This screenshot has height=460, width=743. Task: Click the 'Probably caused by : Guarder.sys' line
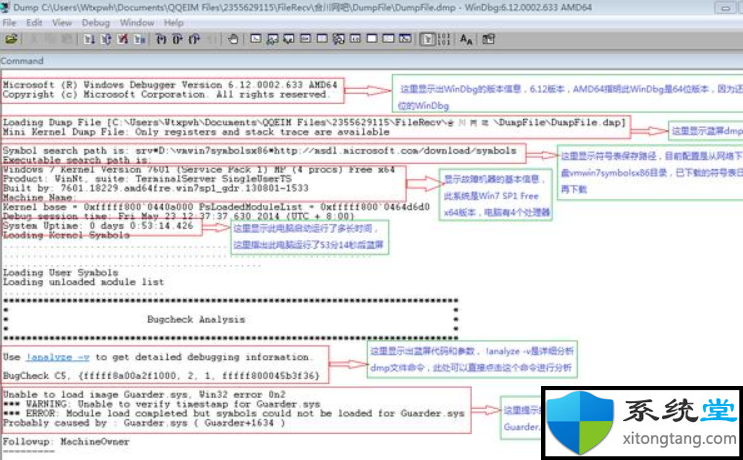(144, 423)
